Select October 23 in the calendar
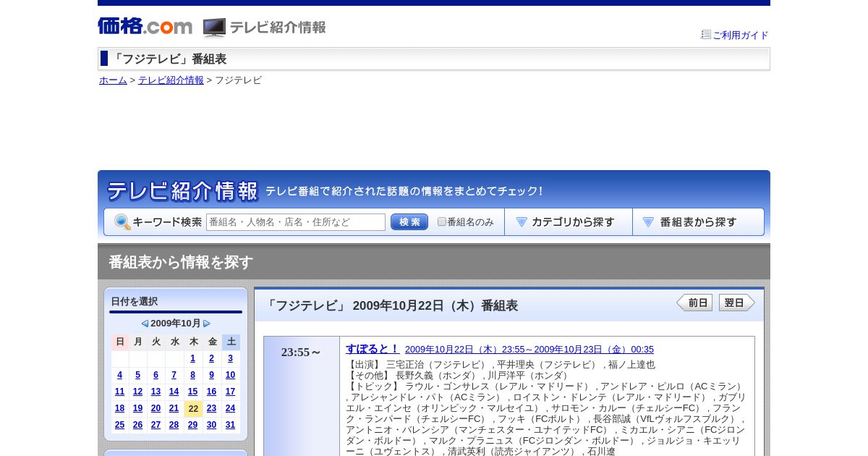The image size is (868, 456). 212,408
